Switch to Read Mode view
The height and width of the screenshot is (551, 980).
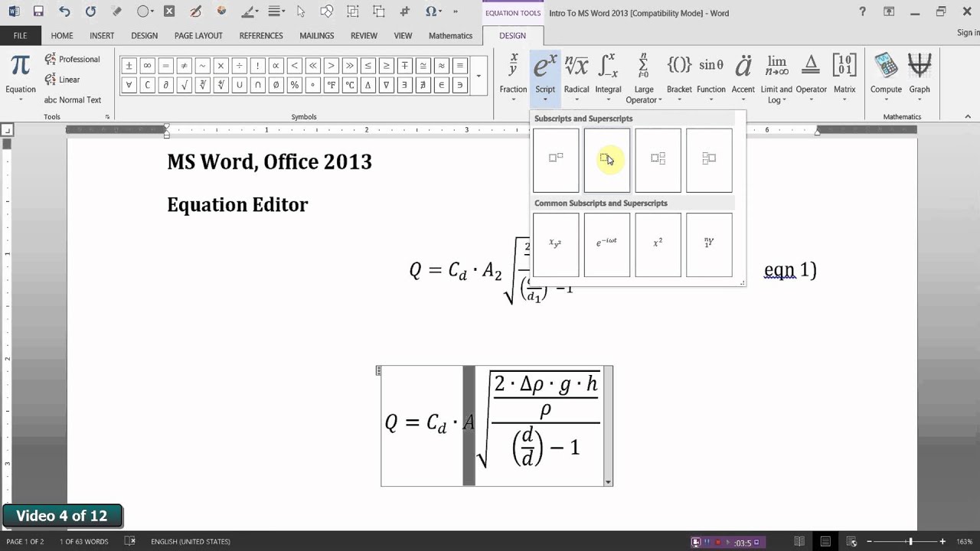(799, 542)
